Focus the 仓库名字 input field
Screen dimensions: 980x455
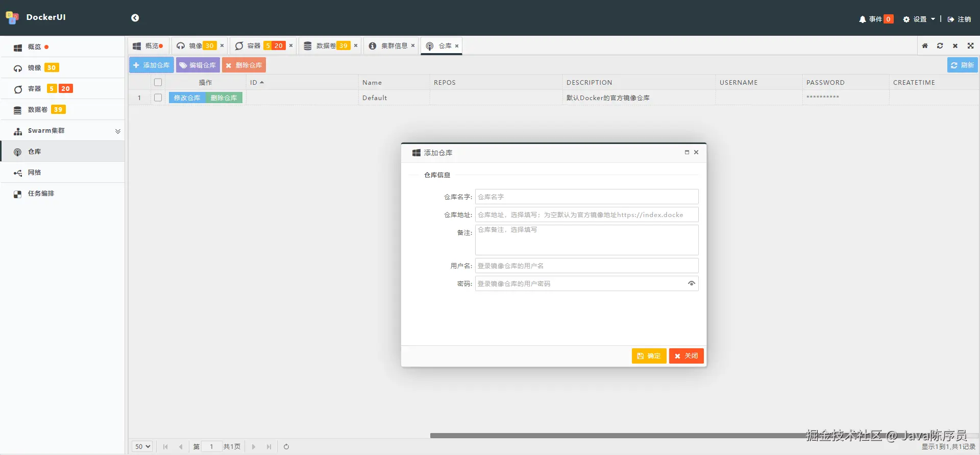click(586, 197)
